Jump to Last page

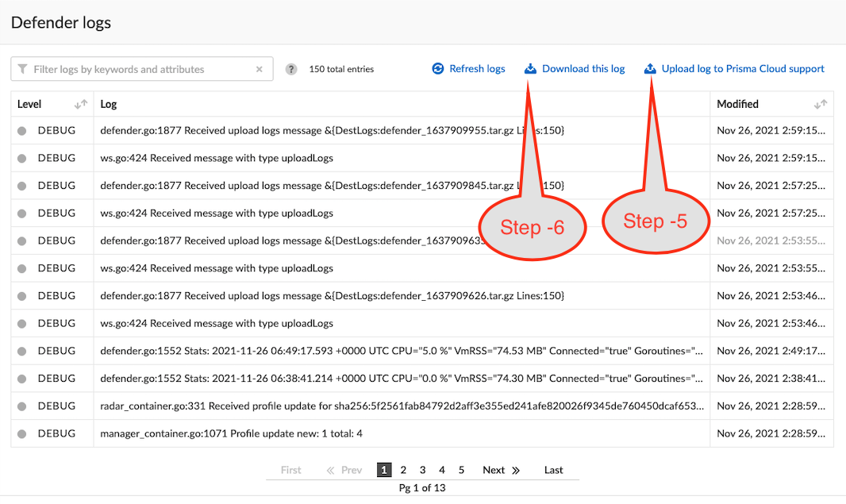(554, 470)
